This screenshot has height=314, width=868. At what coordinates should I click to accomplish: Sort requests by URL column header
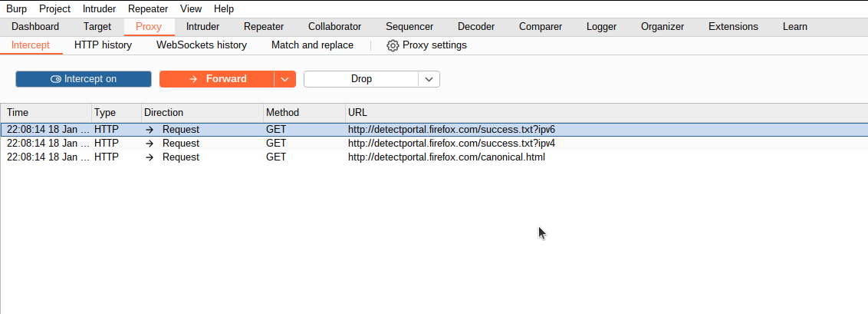click(607, 112)
